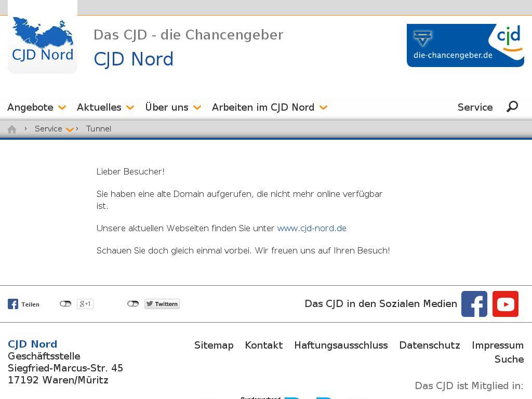
Task: Click the CJD Nord page heading
Action: pos(134,59)
